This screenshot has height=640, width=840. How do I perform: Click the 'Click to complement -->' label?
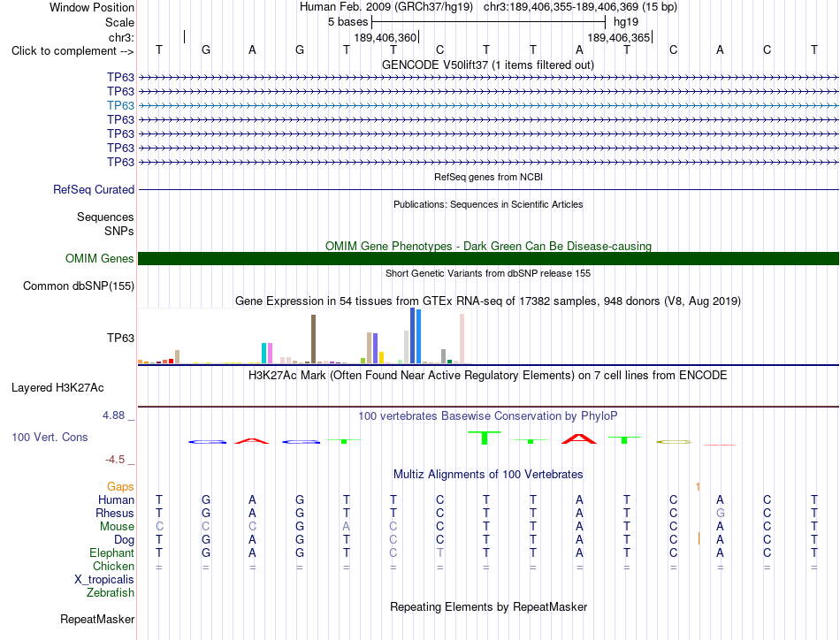pos(73,51)
